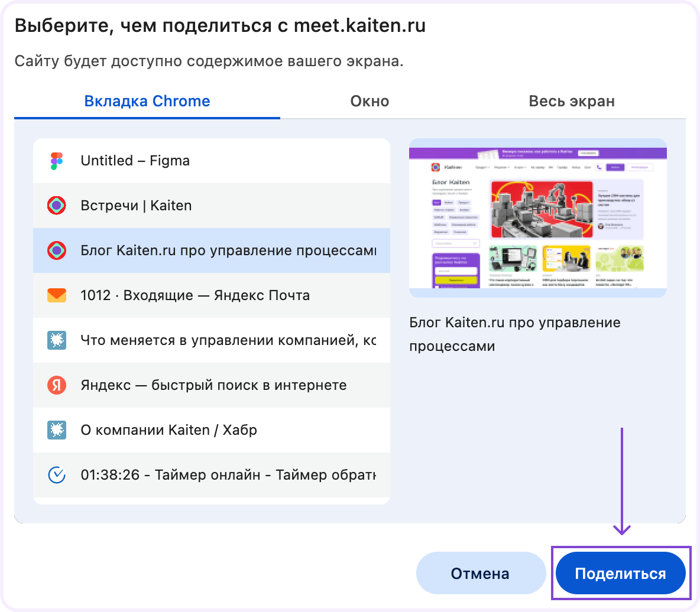The image size is (700, 612).
Task: Click Хабр icon beside О компании row
Action: coord(57,430)
